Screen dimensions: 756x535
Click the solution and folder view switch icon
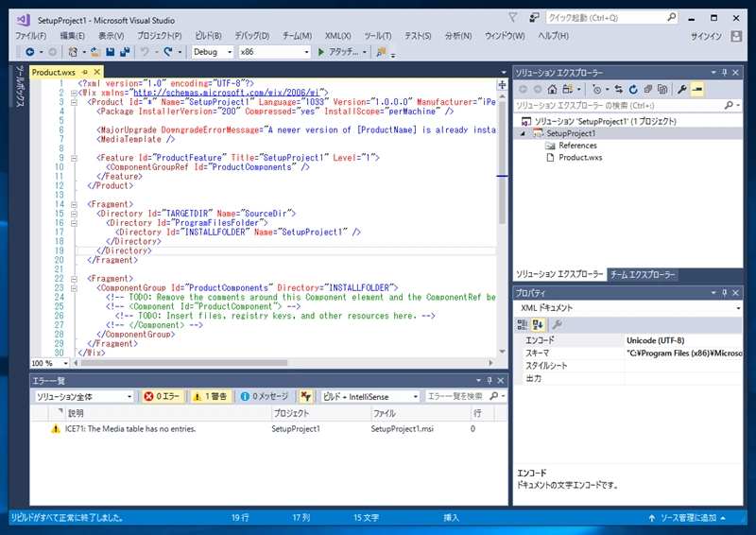pos(568,89)
